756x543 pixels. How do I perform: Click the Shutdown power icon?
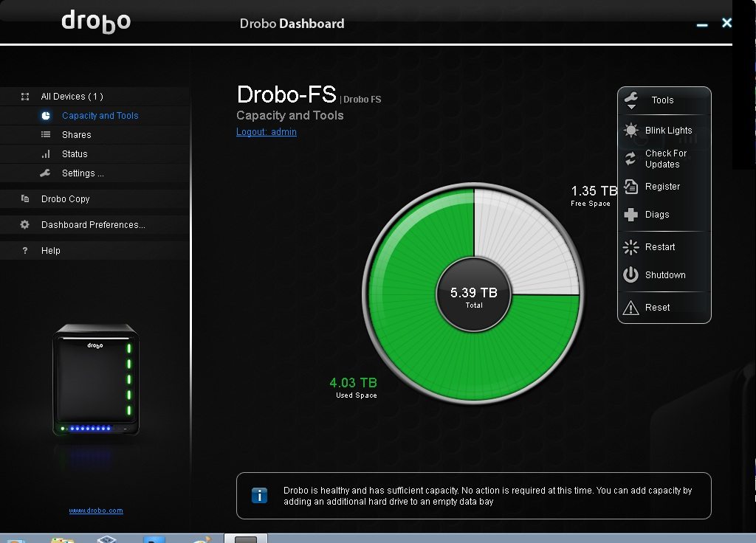[630, 274]
